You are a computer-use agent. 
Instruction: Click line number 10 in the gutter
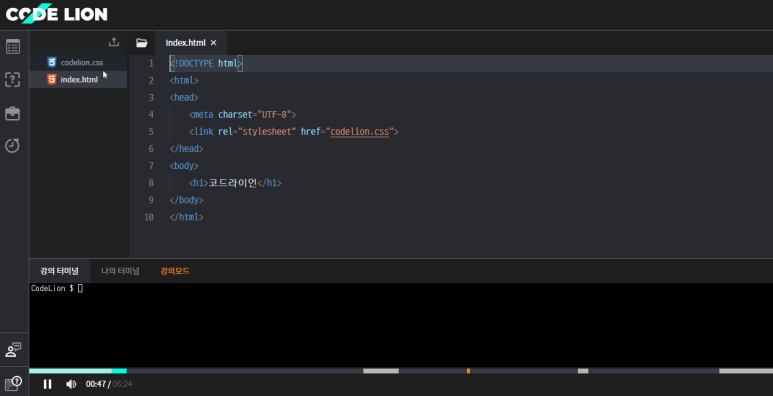(149, 217)
